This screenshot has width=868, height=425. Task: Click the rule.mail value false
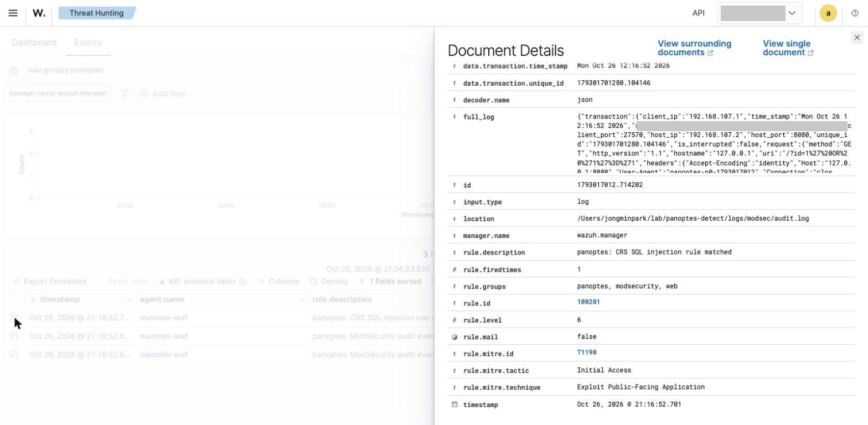tap(587, 337)
